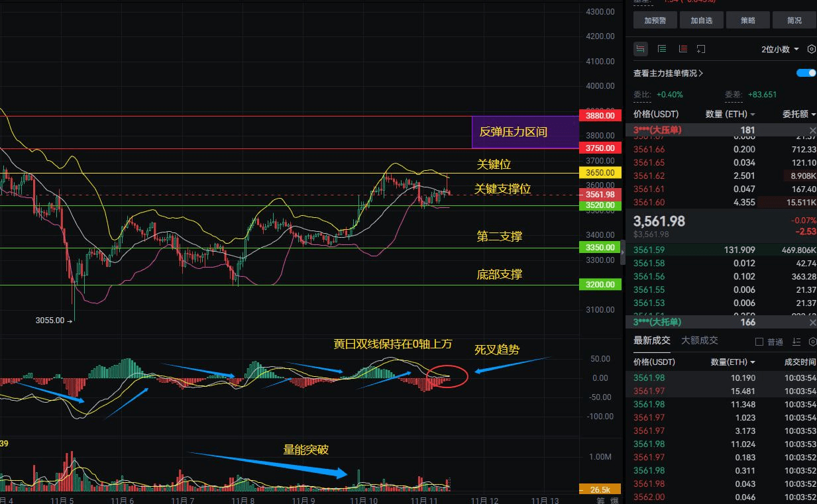Click the 加自选 button

click(702, 20)
